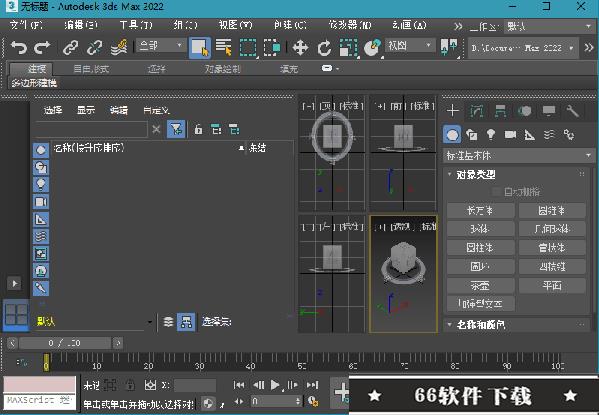
Task: Expand main toolbar overflow chevrons at right
Action: click(x=589, y=48)
